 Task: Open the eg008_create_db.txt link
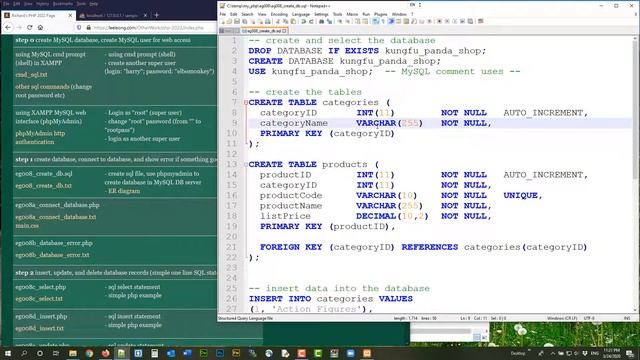tap(43, 185)
